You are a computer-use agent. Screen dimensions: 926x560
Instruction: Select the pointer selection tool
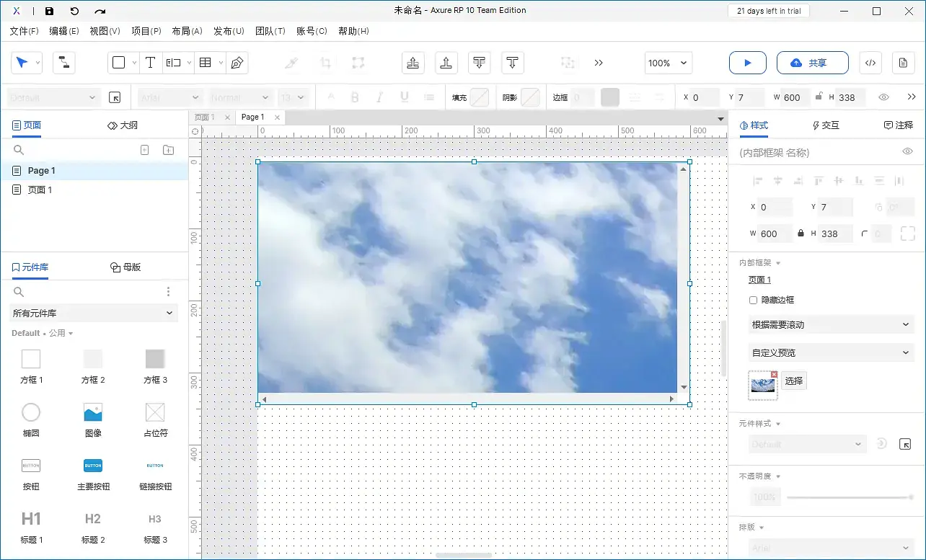click(22, 63)
